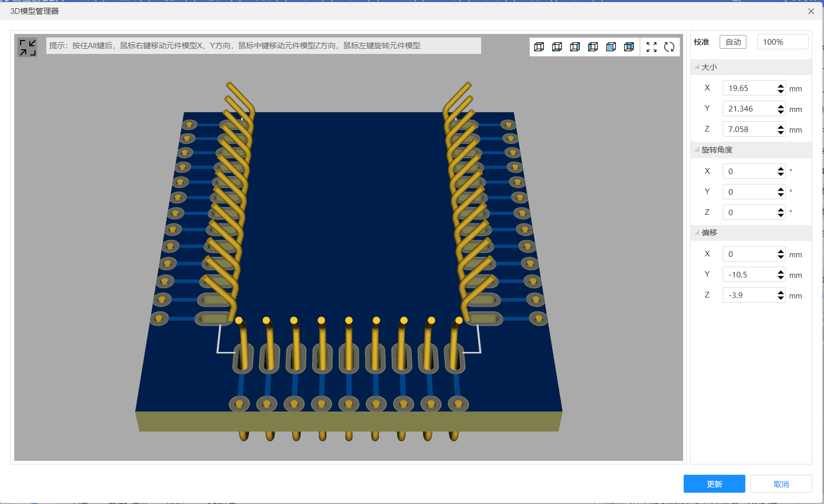Click the 取消 button
The height and width of the screenshot is (504, 824).
coord(781,484)
